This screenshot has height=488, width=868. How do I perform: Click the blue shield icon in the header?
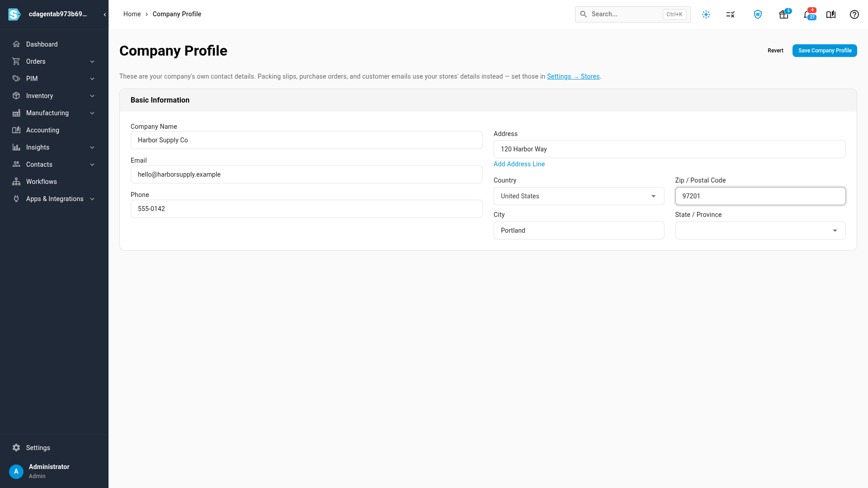pyautogui.click(x=758, y=14)
